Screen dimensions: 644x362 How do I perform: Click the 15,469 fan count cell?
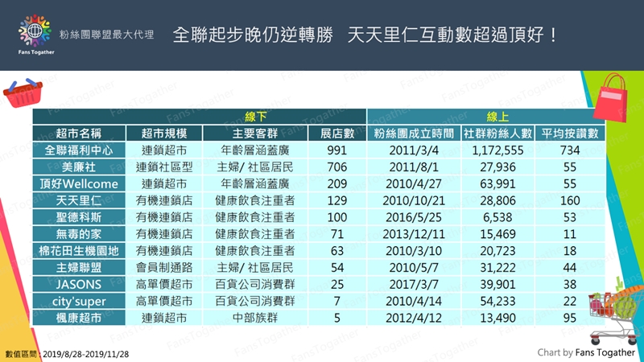497,234
